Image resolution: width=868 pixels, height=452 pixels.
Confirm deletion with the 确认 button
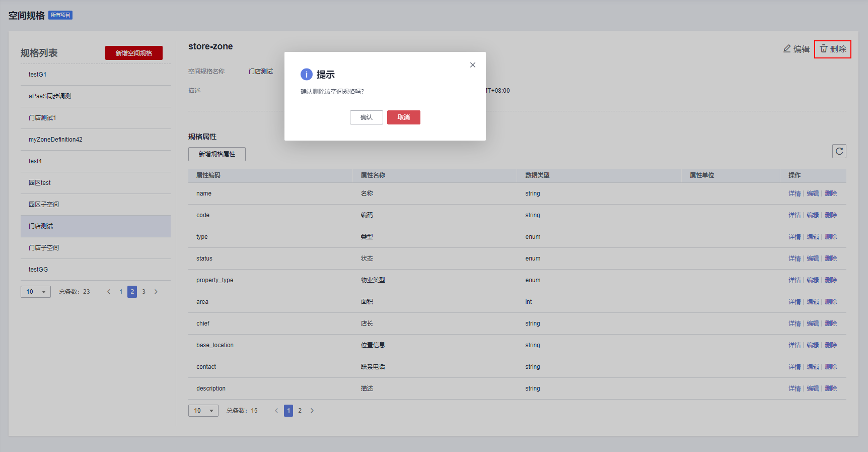pyautogui.click(x=366, y=117)
